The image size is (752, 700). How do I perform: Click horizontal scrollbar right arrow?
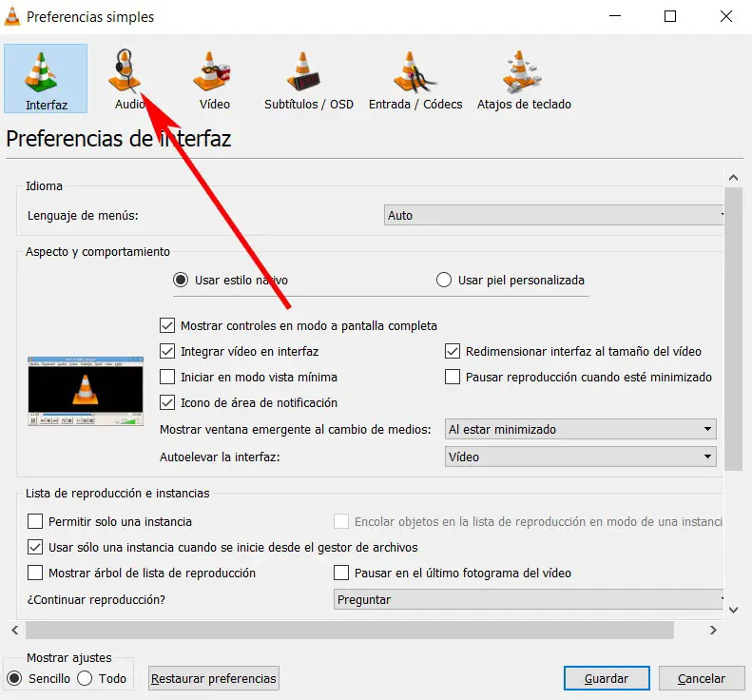click(x=713, y=630)
